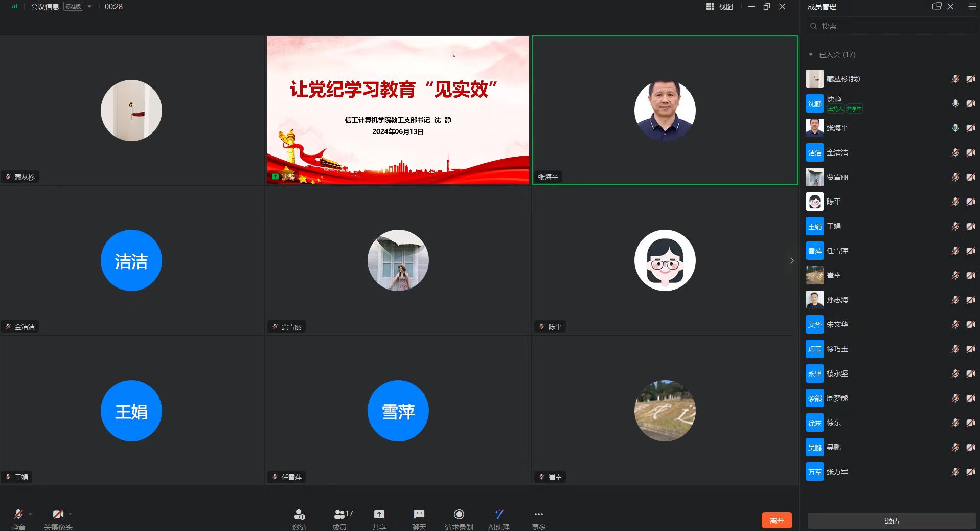This screenshot has height=531, width=980.
Task: Pop out the member management panel
Action: point(937,6)
